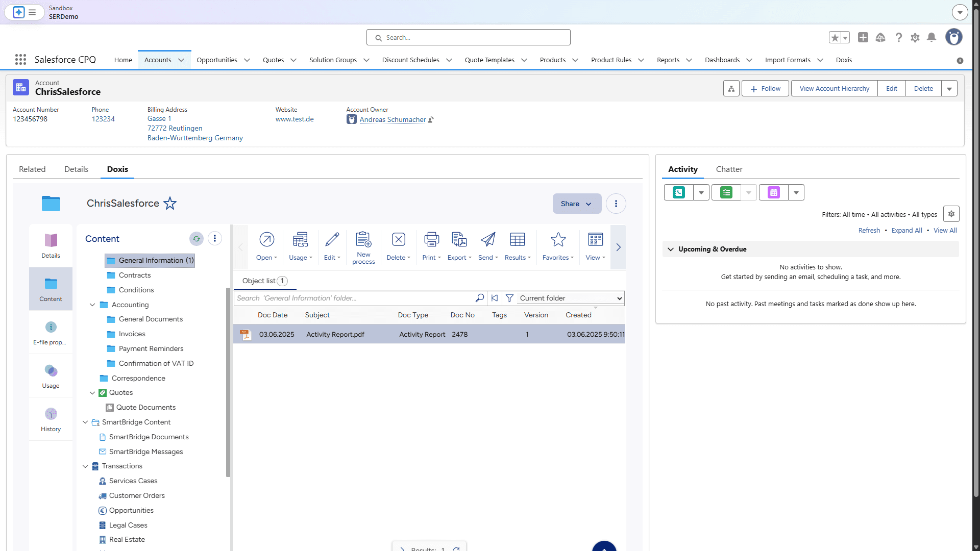Switch to the Related tab
This screenshot has width=980, height=551.
pos(32,169)
